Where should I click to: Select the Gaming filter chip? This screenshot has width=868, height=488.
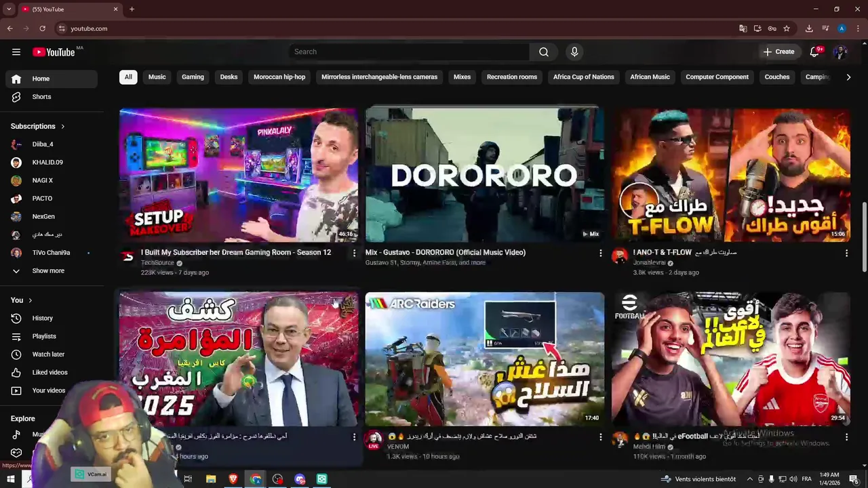[193, 77]
